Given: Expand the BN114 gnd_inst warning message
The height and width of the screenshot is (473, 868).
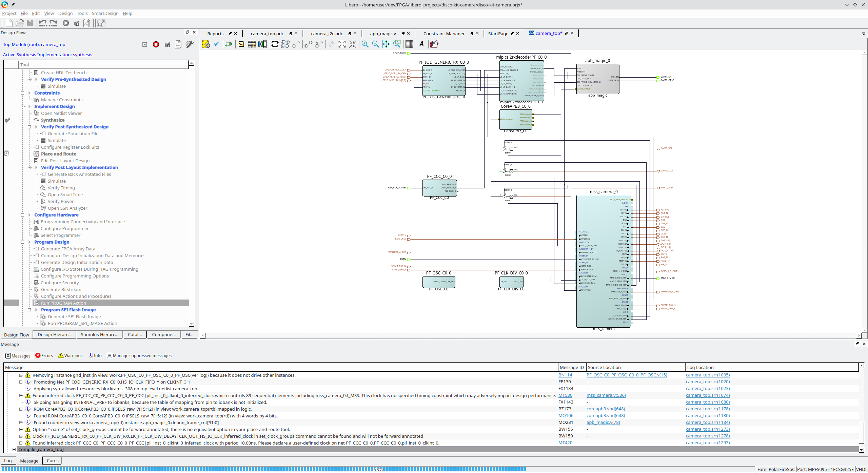Looking at the screenshot, I should click(x=21, y=375).
